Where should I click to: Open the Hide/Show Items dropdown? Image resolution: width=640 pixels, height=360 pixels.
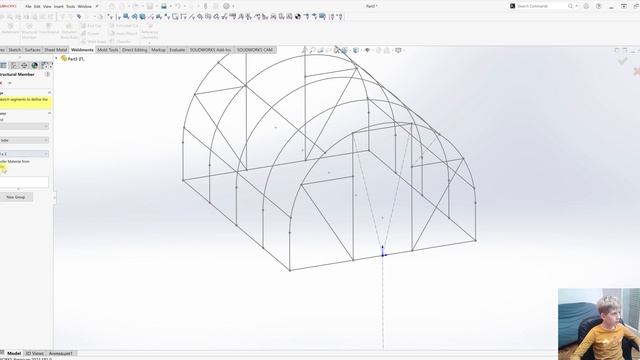click(x=368, y=50)
